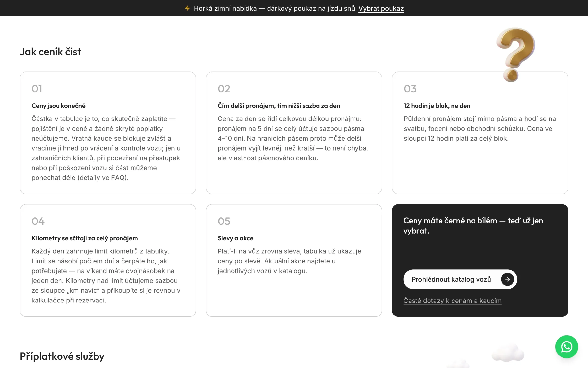
Task: Click paragraph starting "Platí-li na vůz zrovna sleva"
Action: 289,261
